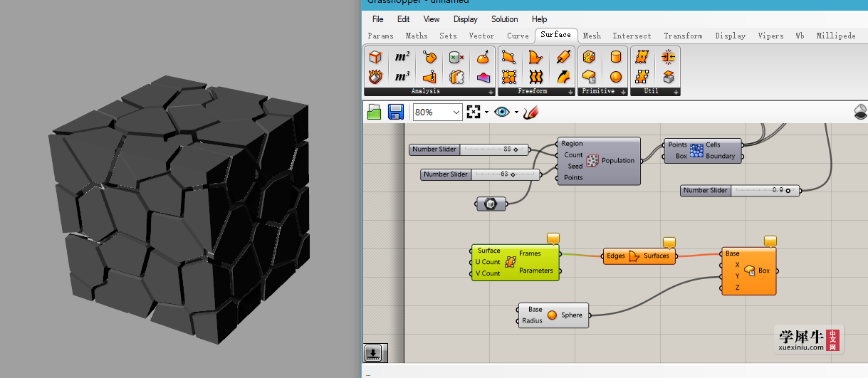Switch to the Intersect tab
Screen dimensions: 868x378
[x=632, y=36]
